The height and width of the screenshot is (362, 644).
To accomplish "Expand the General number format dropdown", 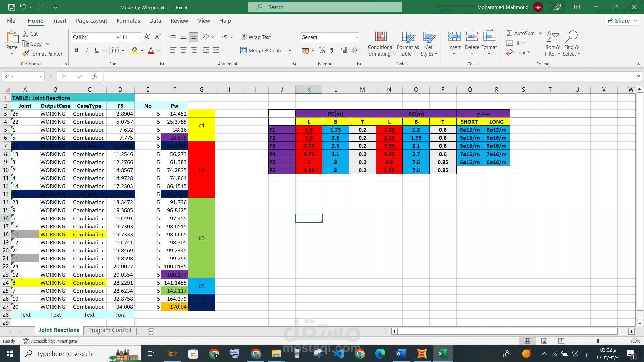I will click(356, 37).
